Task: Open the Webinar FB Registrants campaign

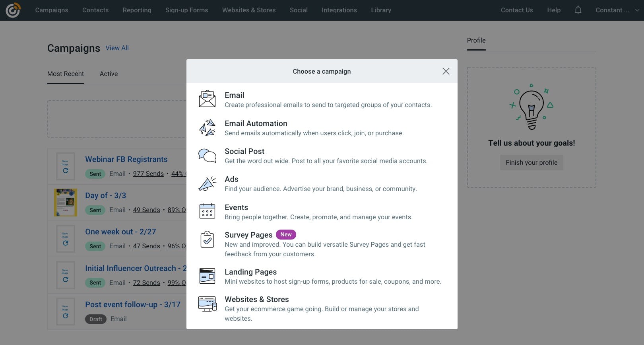Action: click(126, 159)
